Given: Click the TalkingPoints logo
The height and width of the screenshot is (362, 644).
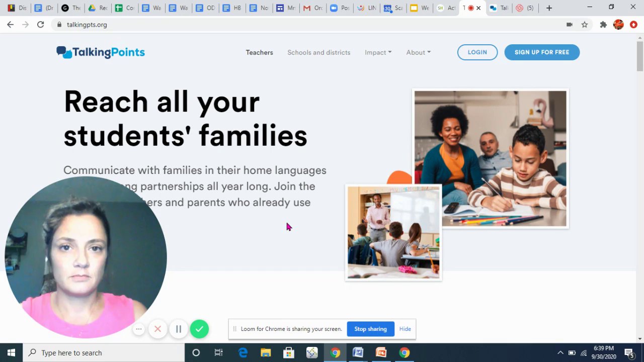Looking at the screenshot, I should pos(101,52).
